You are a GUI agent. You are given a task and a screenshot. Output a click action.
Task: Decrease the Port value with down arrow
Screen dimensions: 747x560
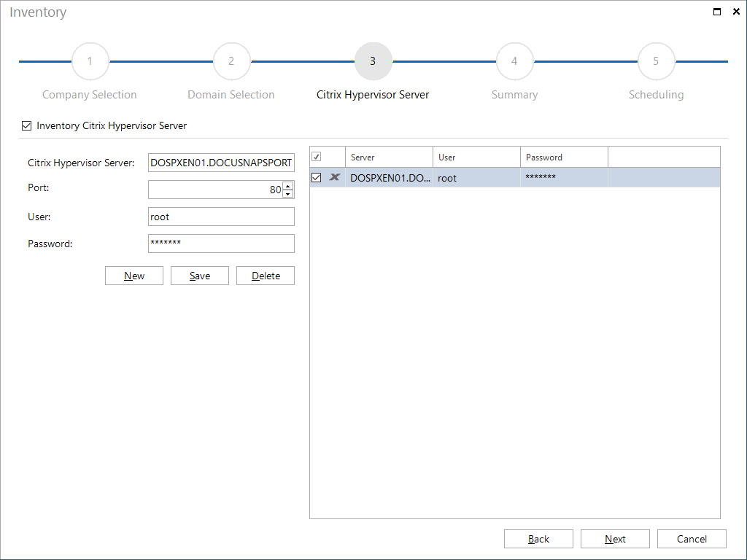tap(287, 194)
